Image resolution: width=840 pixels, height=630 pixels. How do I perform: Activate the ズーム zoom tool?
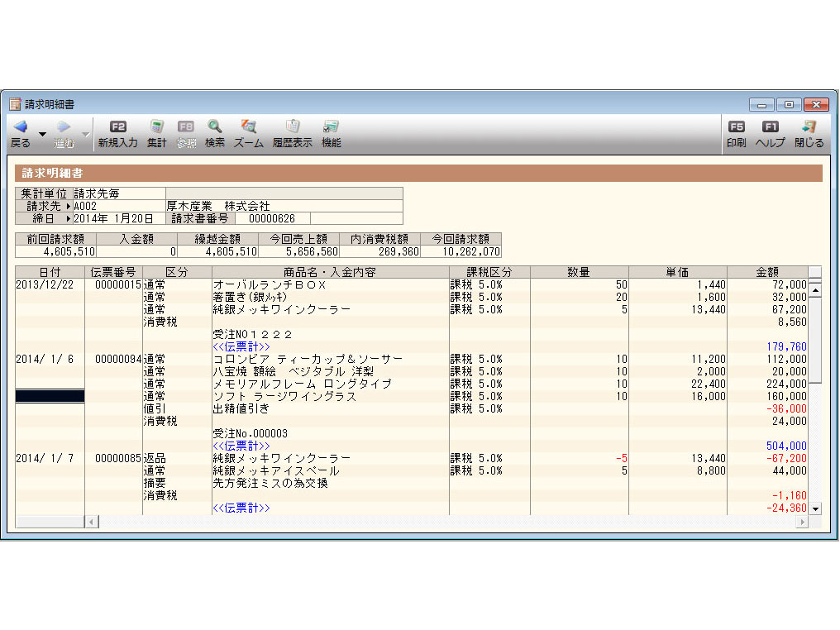(248, 127)
